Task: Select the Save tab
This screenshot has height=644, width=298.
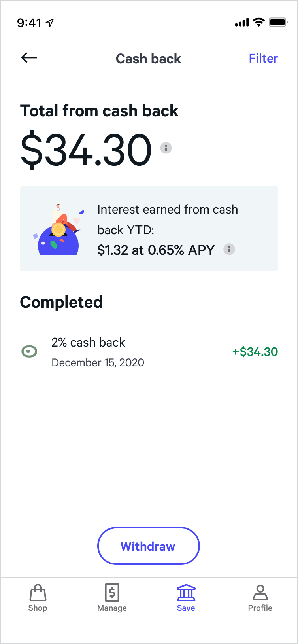Action: (186, 598)
